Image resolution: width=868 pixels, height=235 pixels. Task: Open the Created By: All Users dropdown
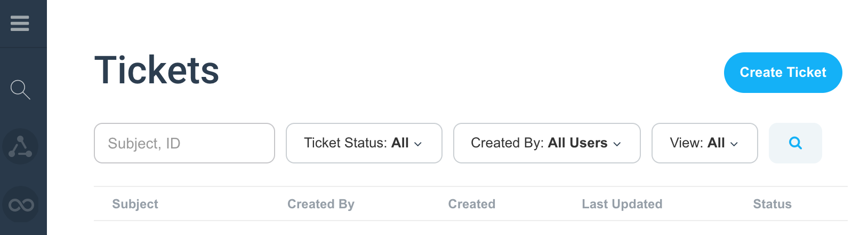546,143
